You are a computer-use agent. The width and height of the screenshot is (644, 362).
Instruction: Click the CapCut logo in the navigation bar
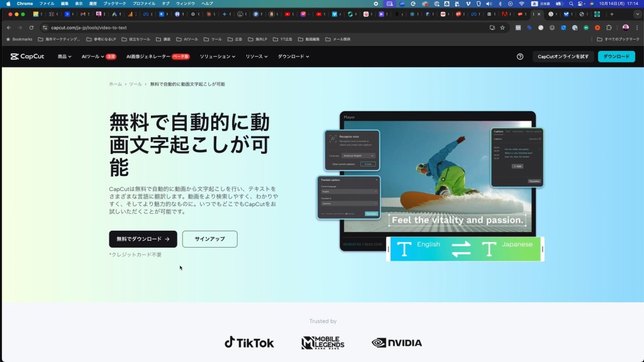[28, 56]
